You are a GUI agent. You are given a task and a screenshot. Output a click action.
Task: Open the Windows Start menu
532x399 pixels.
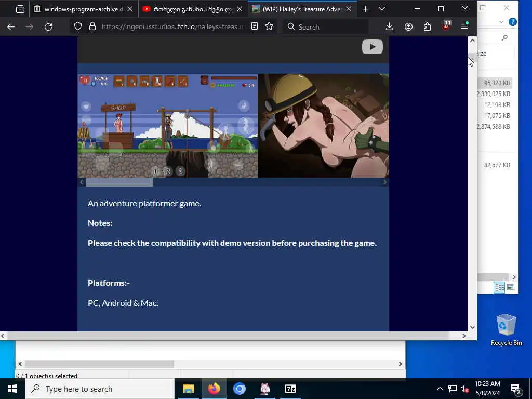(12, 389)
